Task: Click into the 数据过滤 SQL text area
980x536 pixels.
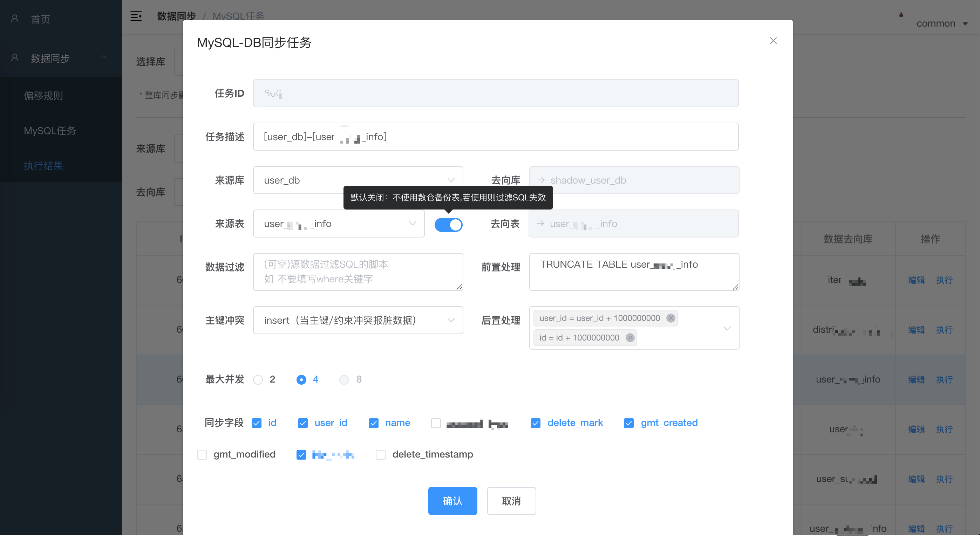Action: point(358,272)
